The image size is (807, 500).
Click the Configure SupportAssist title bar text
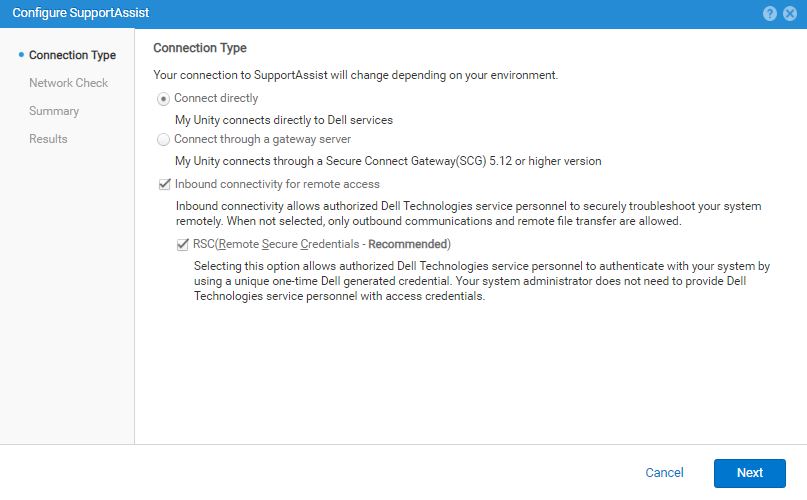coord(73,14)
